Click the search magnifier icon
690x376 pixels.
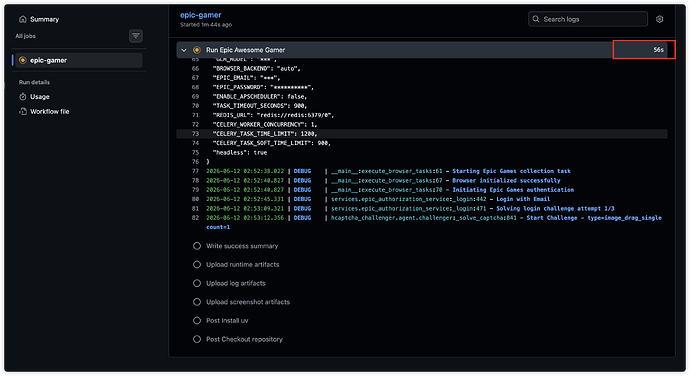[x=536, y=19]
